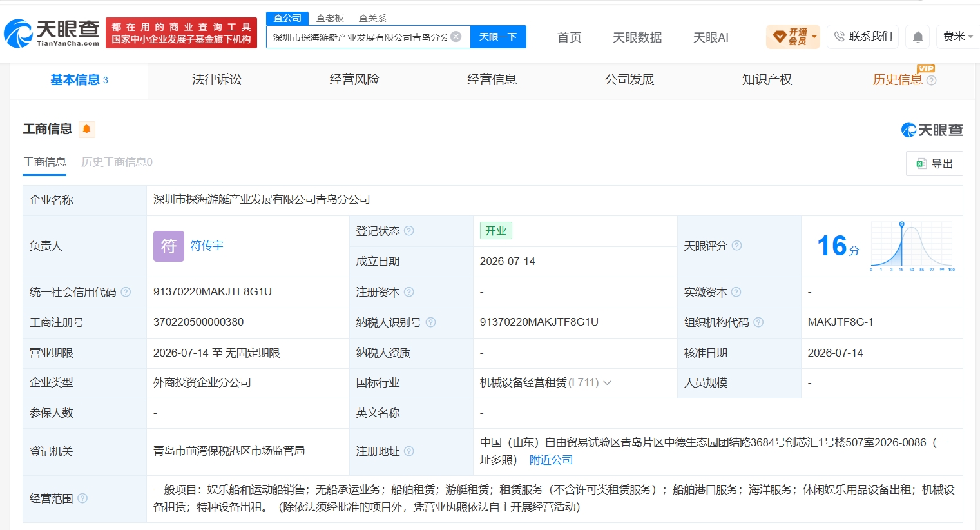Click the 导出 export button
This screenshot has height=530, width=980.
934,164
